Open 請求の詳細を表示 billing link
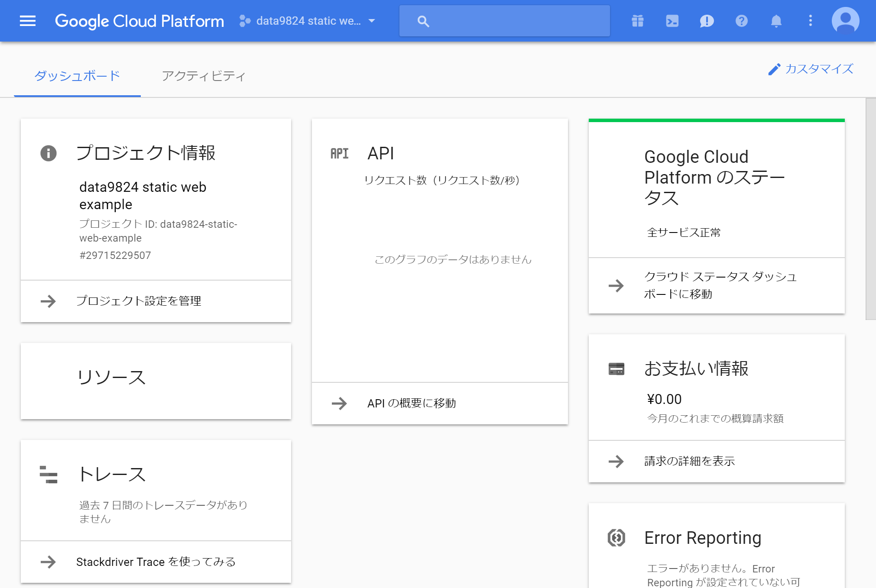Viewport: 876px width, 588px height. coord(689,461)
